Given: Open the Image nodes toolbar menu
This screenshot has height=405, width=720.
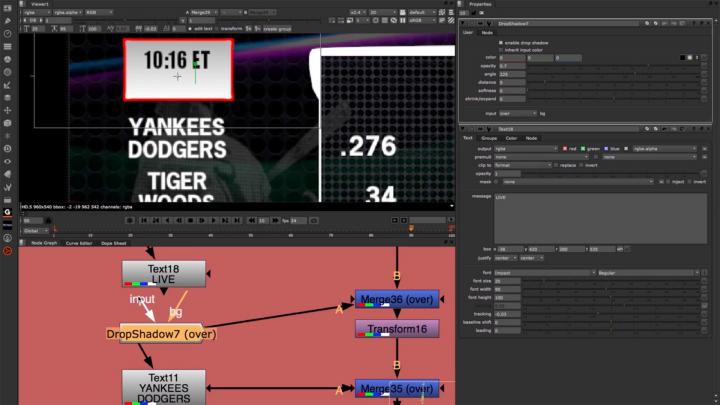Looking at the screenshot, I should (x=7, y=8).
